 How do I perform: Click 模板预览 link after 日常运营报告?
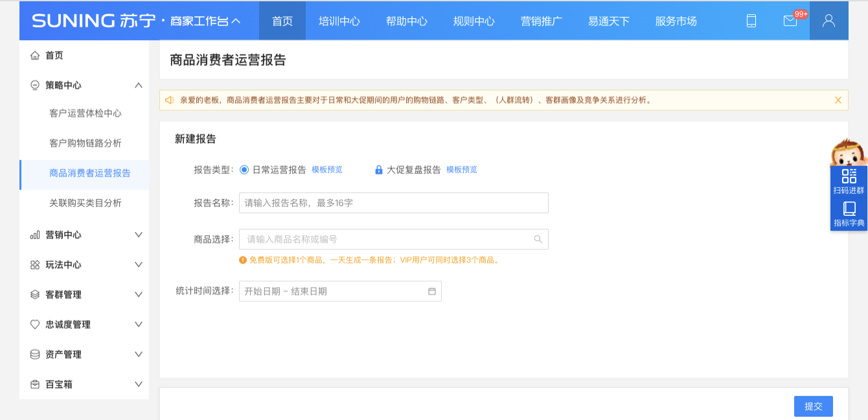click(x=327, y=170)
